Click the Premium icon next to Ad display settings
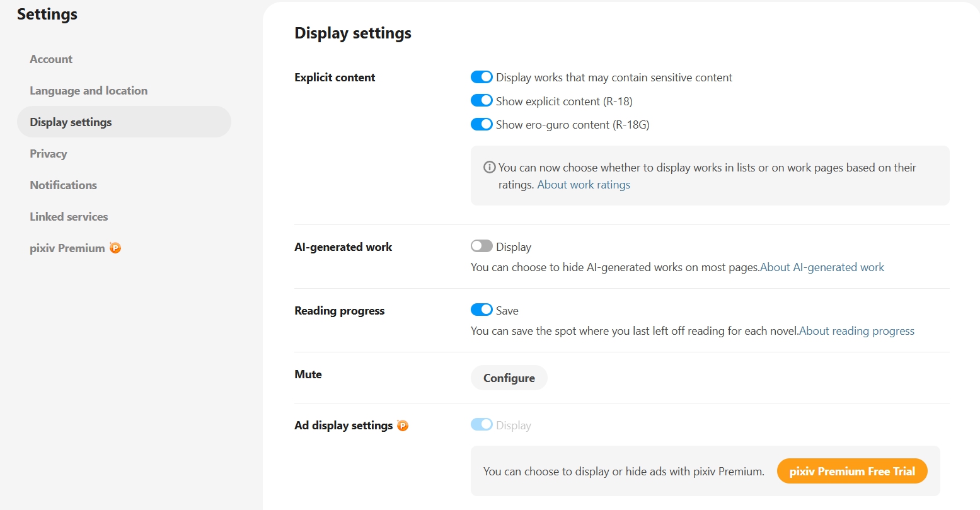The image size is (980, 510). (403, 426)
